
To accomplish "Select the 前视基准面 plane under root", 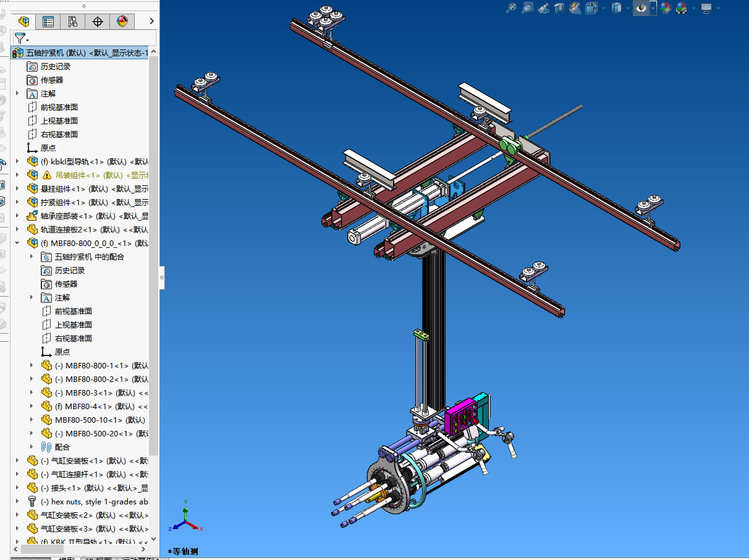I will [x=59, y=107].
